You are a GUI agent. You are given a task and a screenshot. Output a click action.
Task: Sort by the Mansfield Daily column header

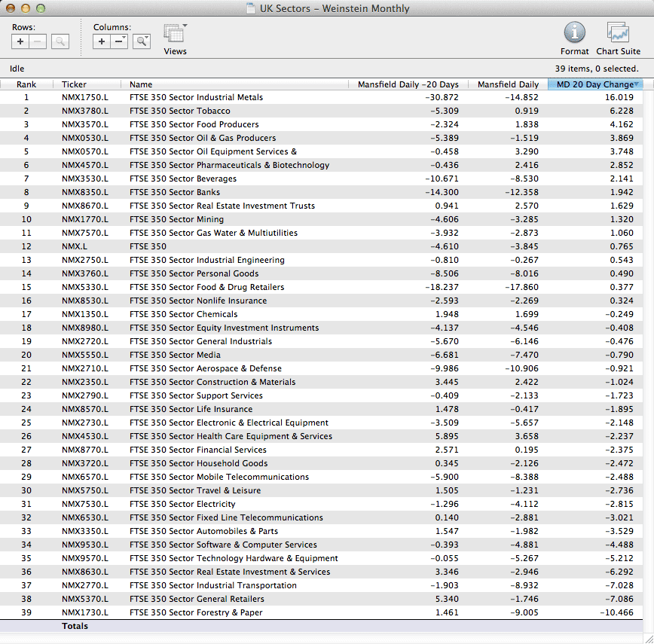(508, 84)
